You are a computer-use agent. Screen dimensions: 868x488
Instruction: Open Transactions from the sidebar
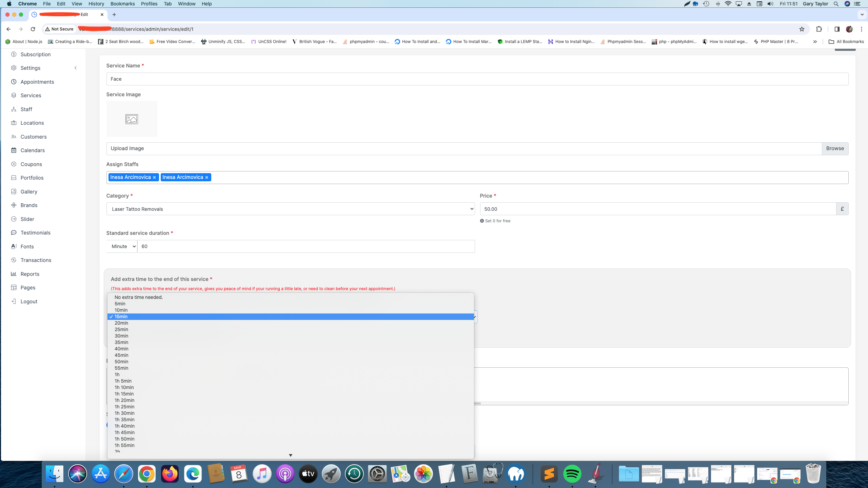tap(36, 260)
